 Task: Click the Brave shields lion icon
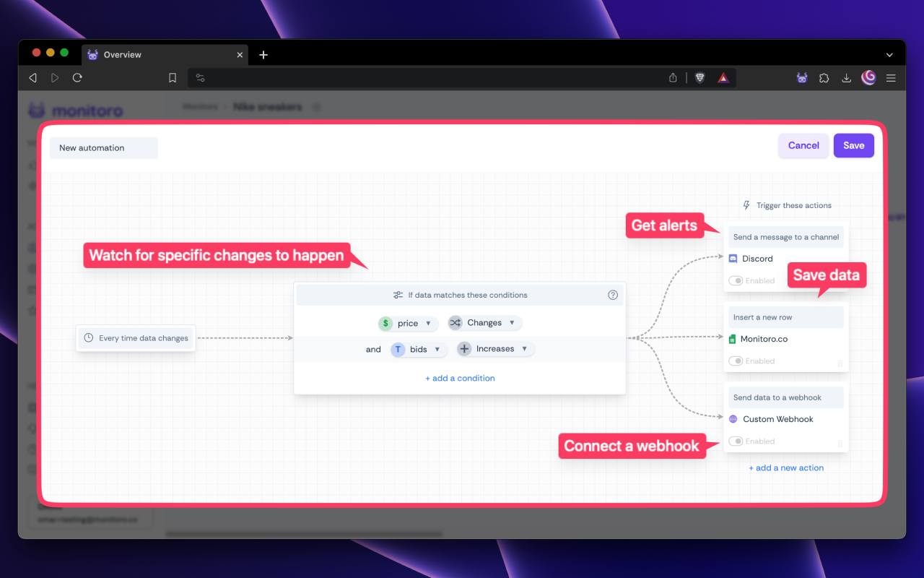click(x=699, y=78)
